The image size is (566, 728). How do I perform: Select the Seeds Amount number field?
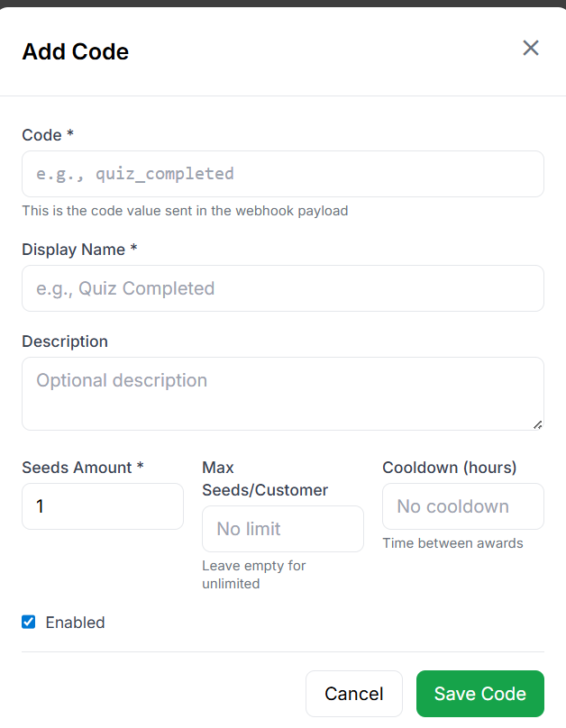tap(102, 506)
